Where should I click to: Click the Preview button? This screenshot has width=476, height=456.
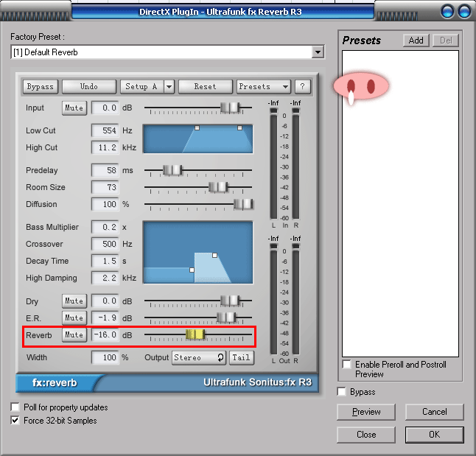tap(366, 412)
